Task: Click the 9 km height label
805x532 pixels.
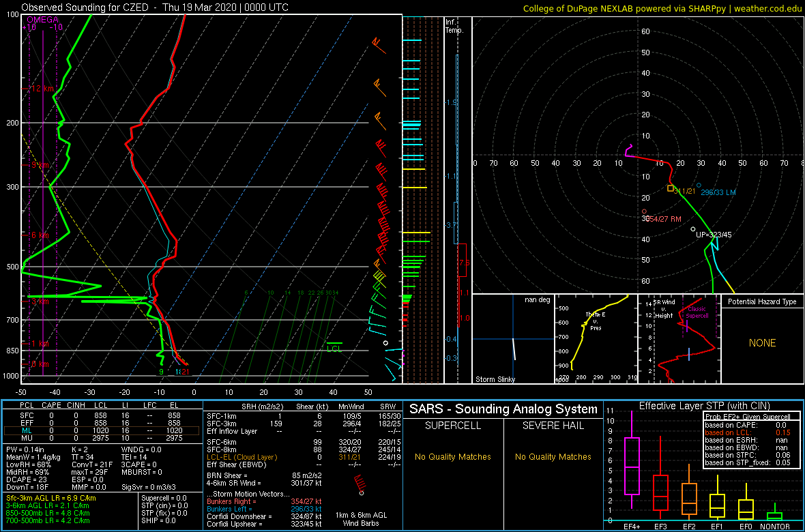Action: (40, 165)
